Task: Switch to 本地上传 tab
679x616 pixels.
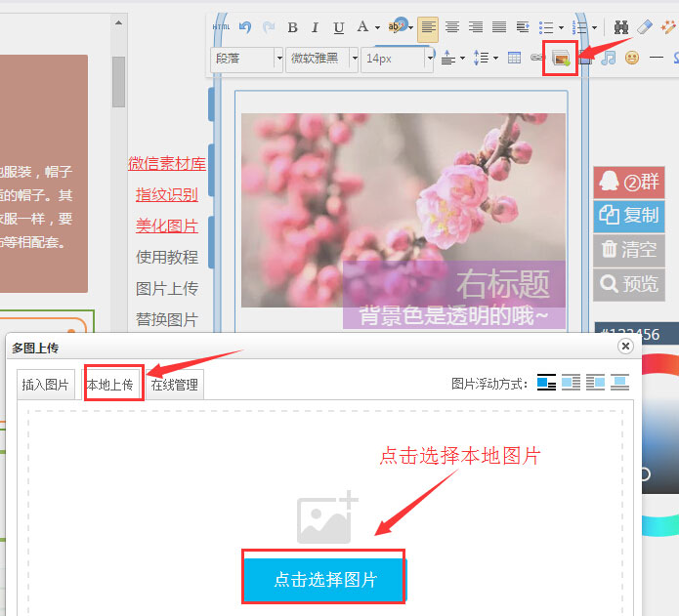Action: click(110, 385)
